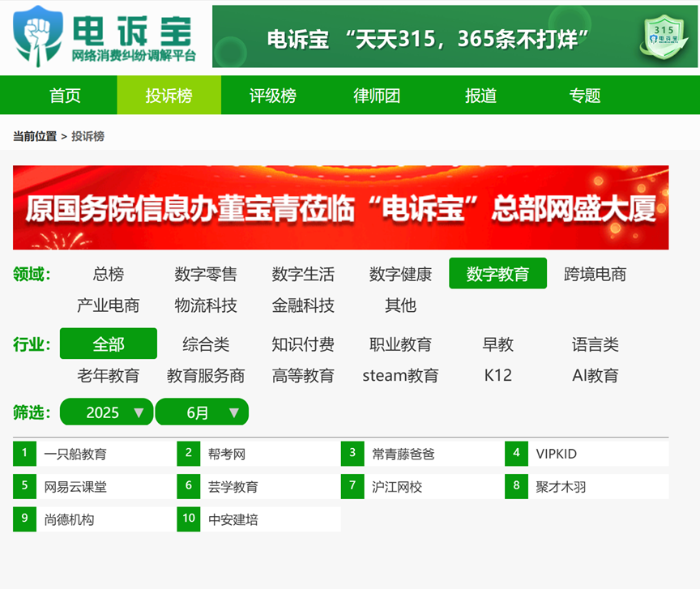
Task: Go to the 律师团 tab
Action: point(377,95)
